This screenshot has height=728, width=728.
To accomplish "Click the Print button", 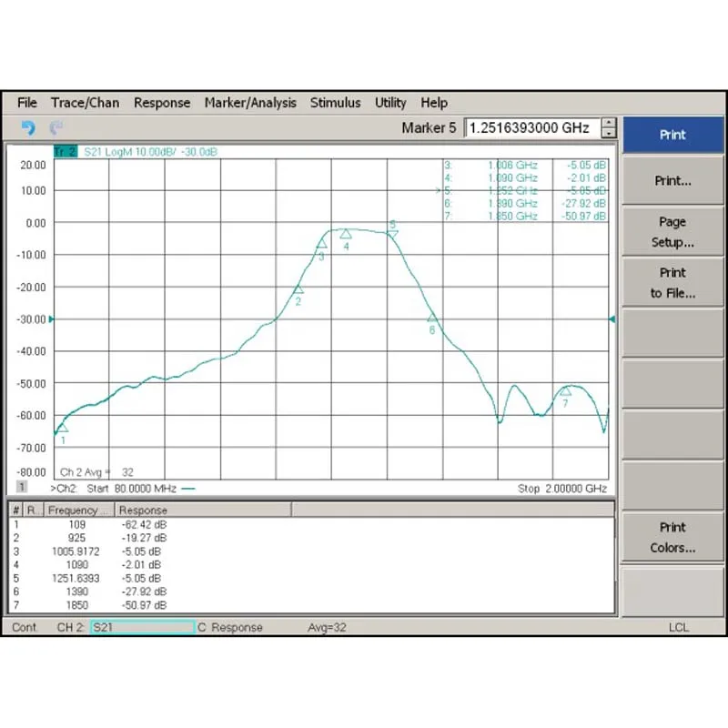I will click(x=672, y=134).
